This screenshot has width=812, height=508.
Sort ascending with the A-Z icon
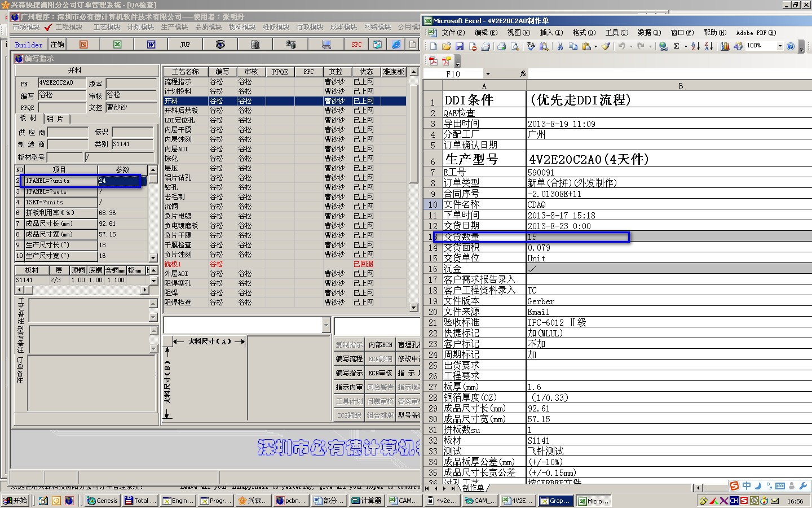(x=695, y=46)
